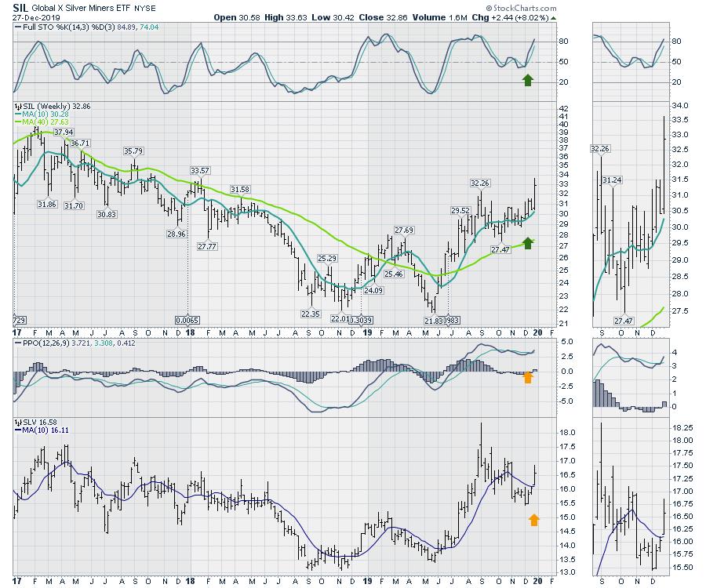Click the 30.83 low price label

107,215
